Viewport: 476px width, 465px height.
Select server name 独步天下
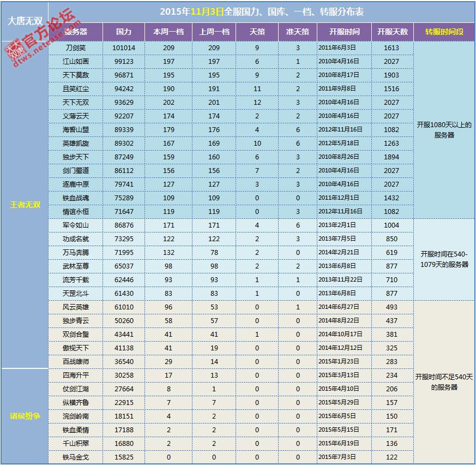pyautogui.click(x=76, y=157)
